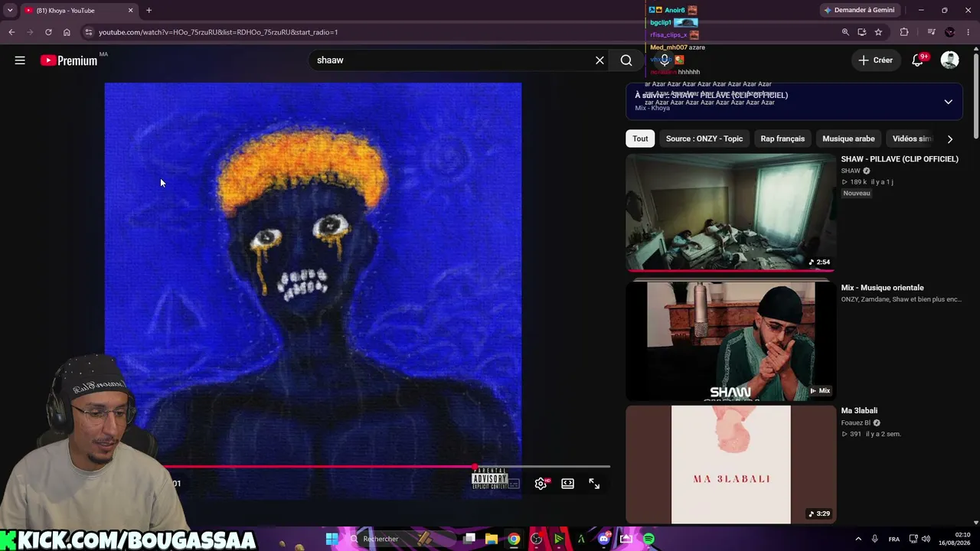Image resolution: width=980 pixels, height=551 pixels.
Task: Open YouTube notifications bell
Action: pyautogui.click(x=917, y=60)
